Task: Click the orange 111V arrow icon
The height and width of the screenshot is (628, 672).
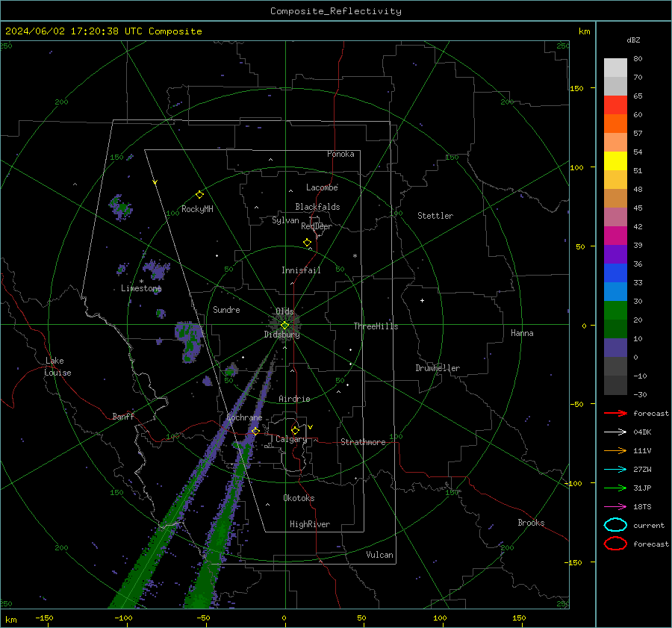Action: (615, 450)
